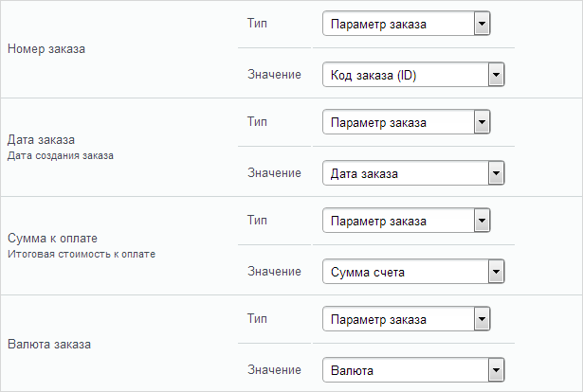The image size is (583, 392).
Task: Open arrow of dropdown showing Сумма счета
Action: (x=496, y=272)
